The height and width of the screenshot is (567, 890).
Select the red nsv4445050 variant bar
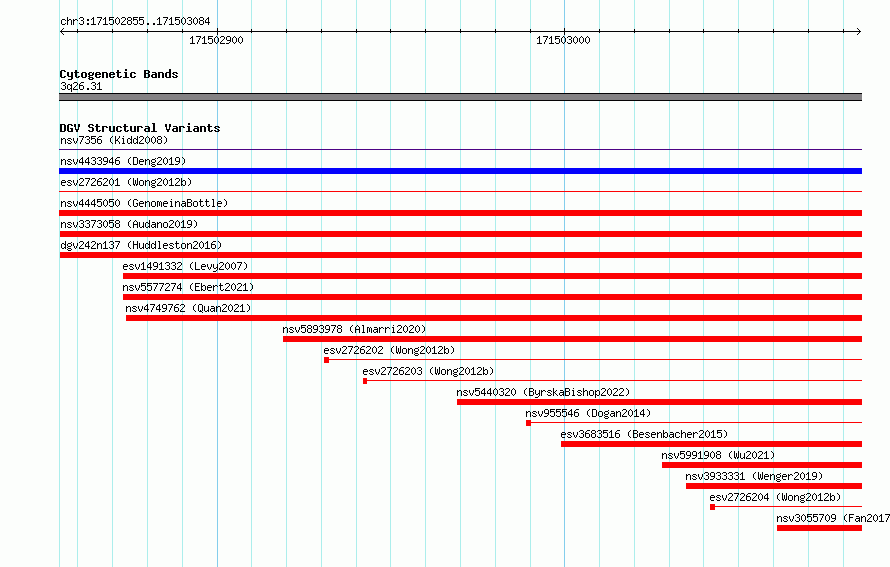click(460, 213)
